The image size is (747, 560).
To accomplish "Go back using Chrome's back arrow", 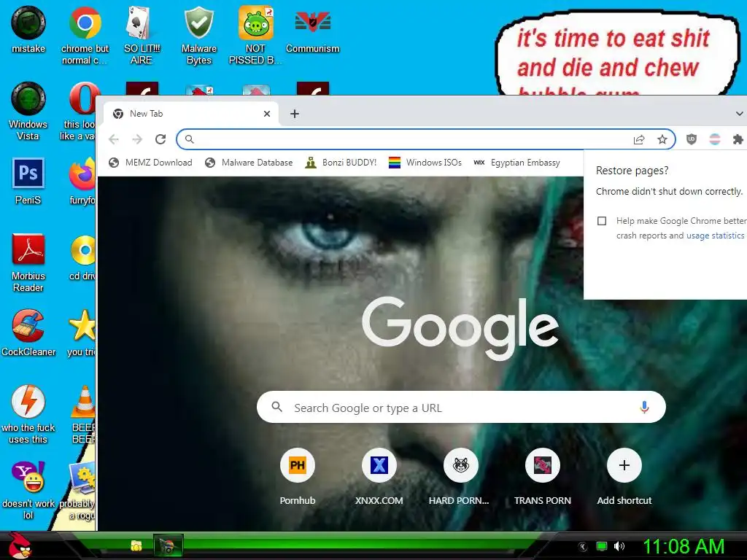I will (x=114, y=139).
